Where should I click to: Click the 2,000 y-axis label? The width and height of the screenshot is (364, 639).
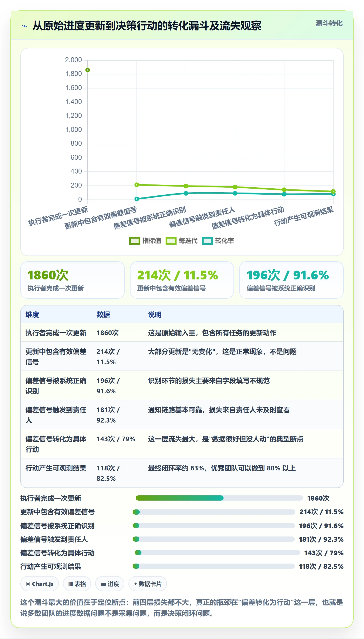(x=73, y=60)
